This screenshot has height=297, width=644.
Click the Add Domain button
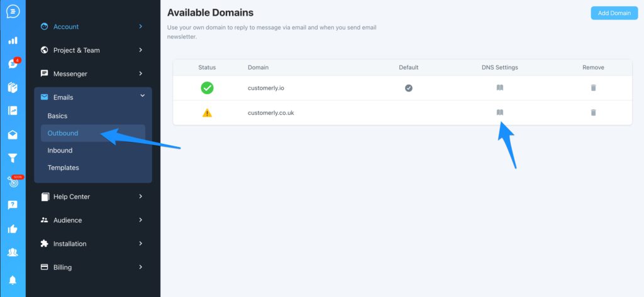[614, 13]
